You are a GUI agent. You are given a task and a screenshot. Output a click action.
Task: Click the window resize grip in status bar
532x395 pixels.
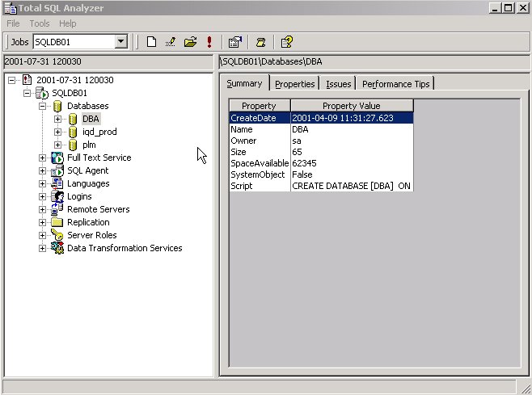click(525, 387)
